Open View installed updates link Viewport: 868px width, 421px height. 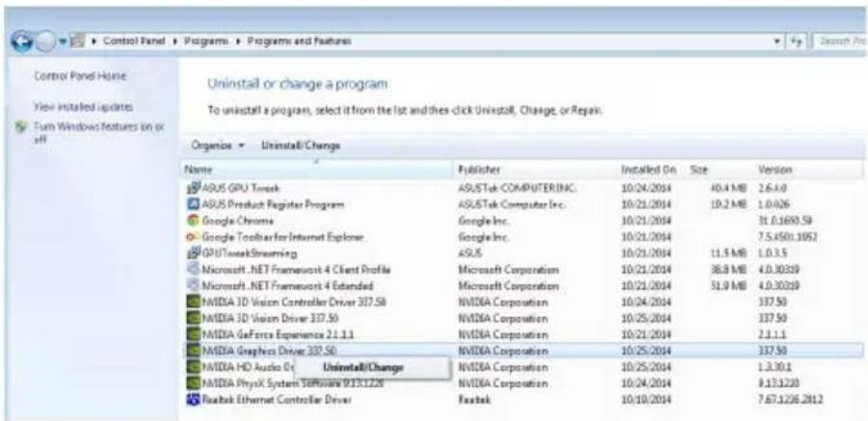(x=83, y=106)
